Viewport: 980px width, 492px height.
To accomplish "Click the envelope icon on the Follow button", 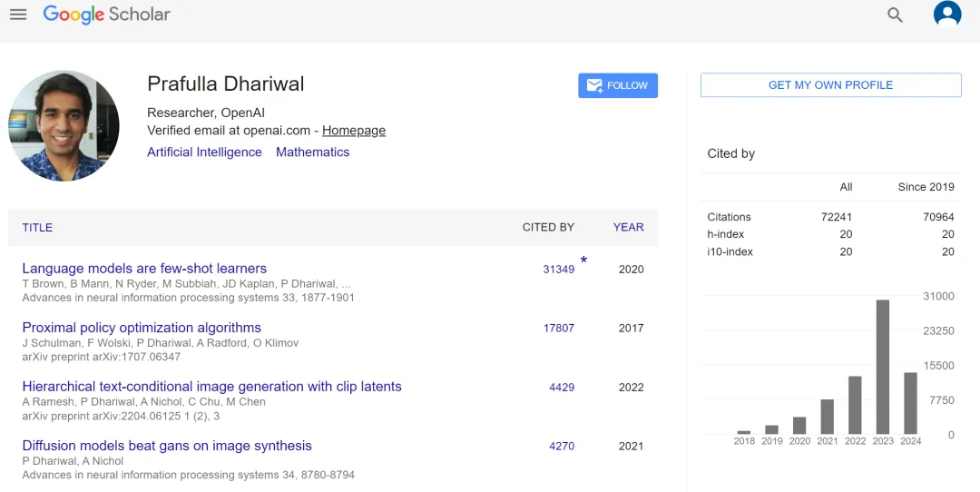I will coord(594,85).
